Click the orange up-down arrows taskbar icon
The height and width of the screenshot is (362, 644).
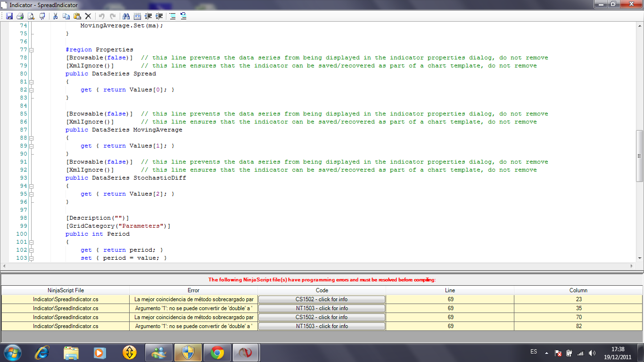pos(129,352)
